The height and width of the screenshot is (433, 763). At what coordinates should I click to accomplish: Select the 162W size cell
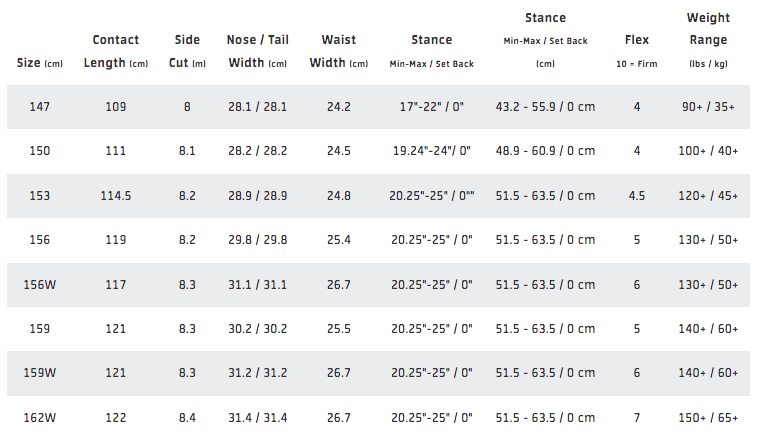point(39,417)
